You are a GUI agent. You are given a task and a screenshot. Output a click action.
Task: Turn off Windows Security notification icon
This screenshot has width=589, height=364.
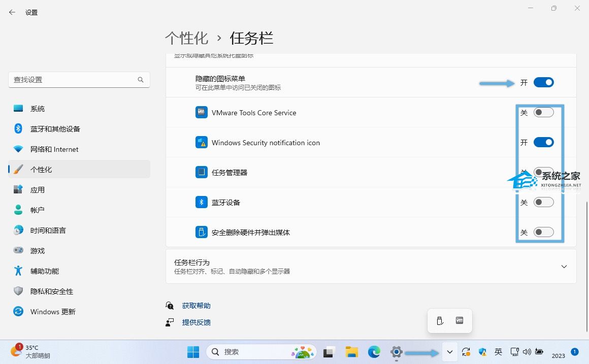[x=543, y=142]
